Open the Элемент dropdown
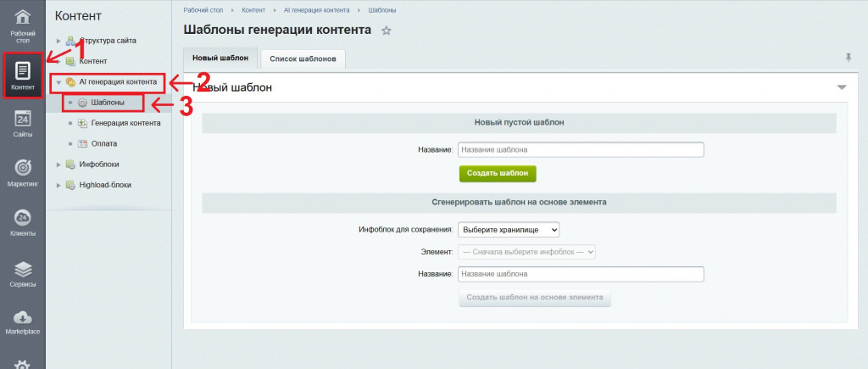 [526, 252]
